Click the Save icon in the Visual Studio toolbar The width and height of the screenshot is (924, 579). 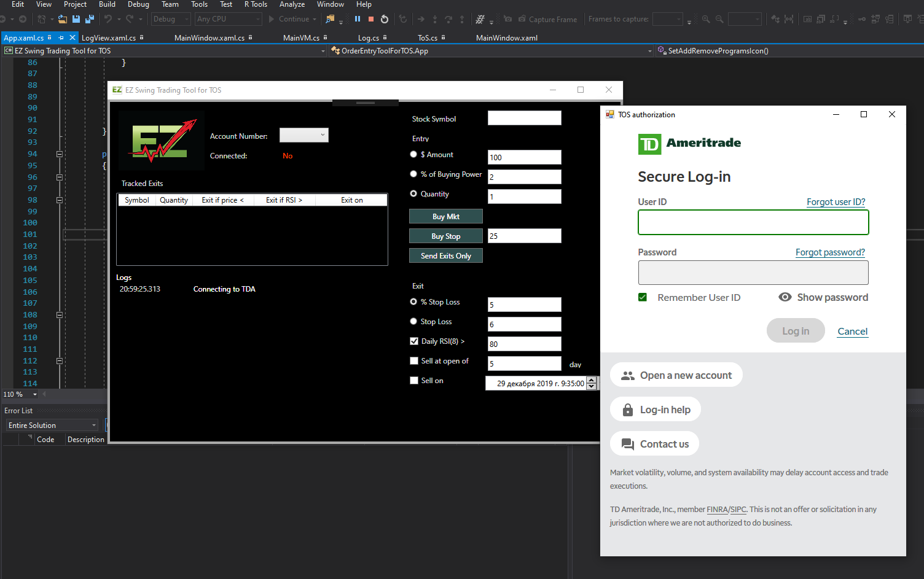pyautogui.click(x=76, y=19)
